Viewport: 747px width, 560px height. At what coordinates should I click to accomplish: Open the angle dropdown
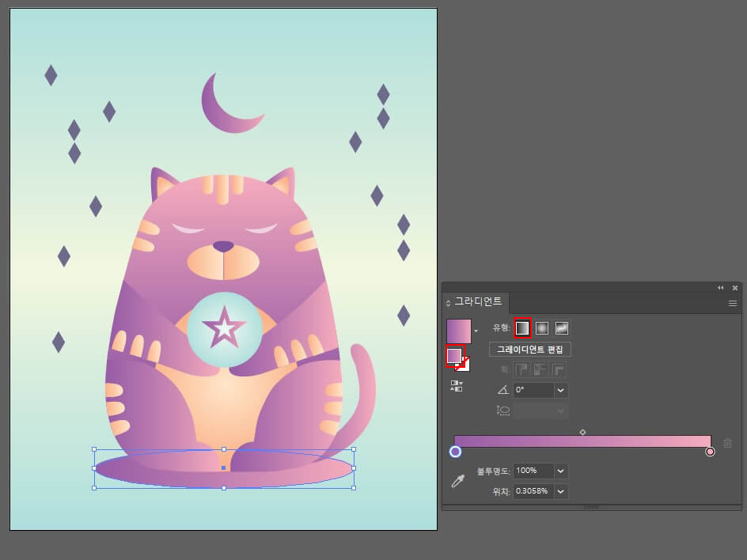[x=561, y=390]
